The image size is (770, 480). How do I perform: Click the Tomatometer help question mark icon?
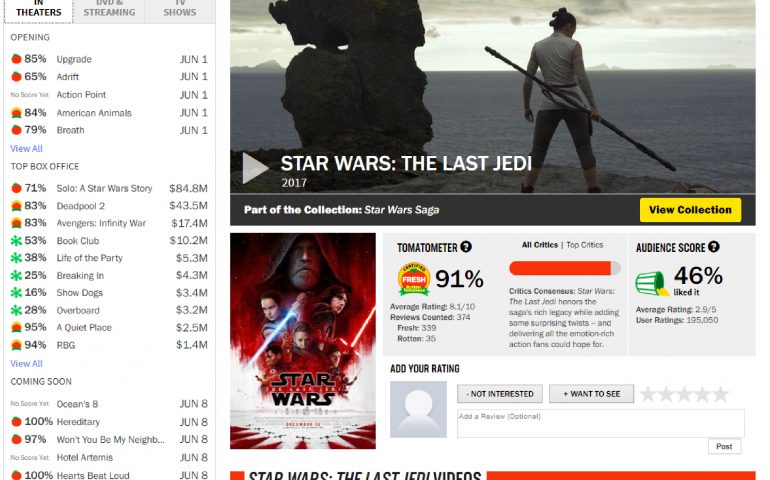tap(466, 247)
